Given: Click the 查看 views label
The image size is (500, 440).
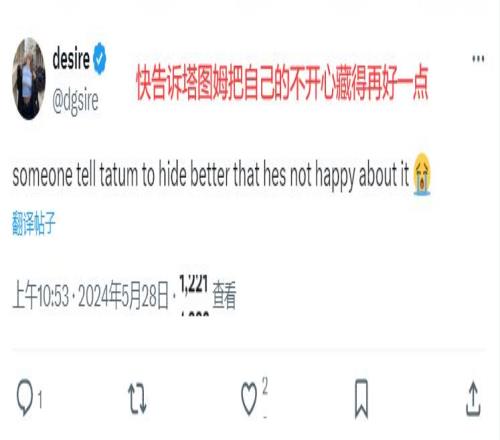Looking at the screenshot, I should (224, 295).
